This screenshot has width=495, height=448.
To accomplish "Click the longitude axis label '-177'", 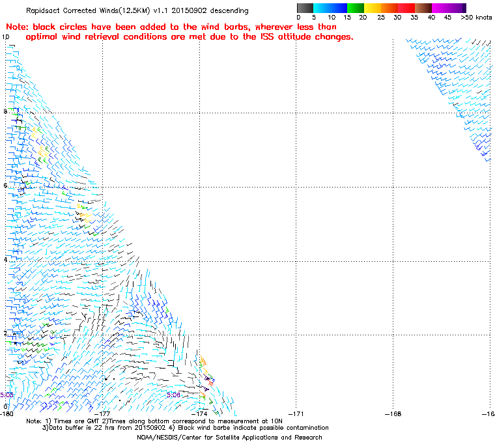I will click(x=102, y=414).
